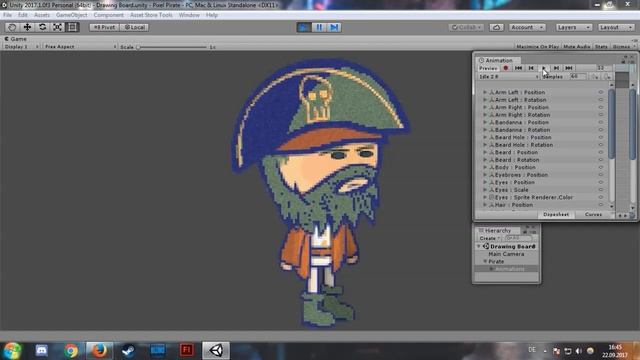Open the cloud Services button
Viewport: 640px width, 360px height.
(x=496, y=27)
